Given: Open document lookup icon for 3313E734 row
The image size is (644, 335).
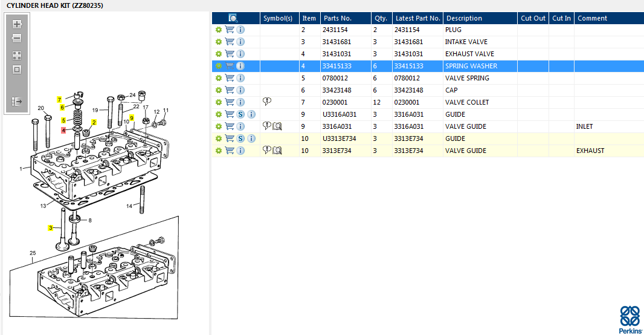Looking at the screenshot, I should point(277,151).
